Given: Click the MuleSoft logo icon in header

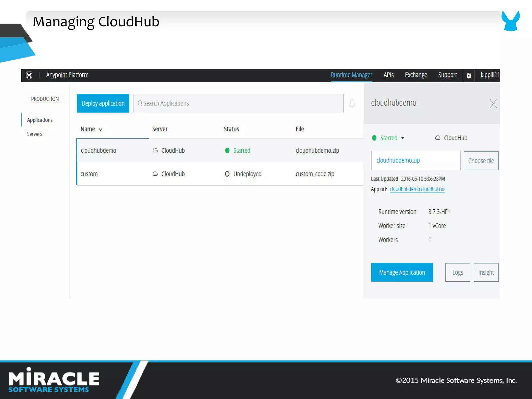Looking at the screenshot, I should (x=29, y=75).
